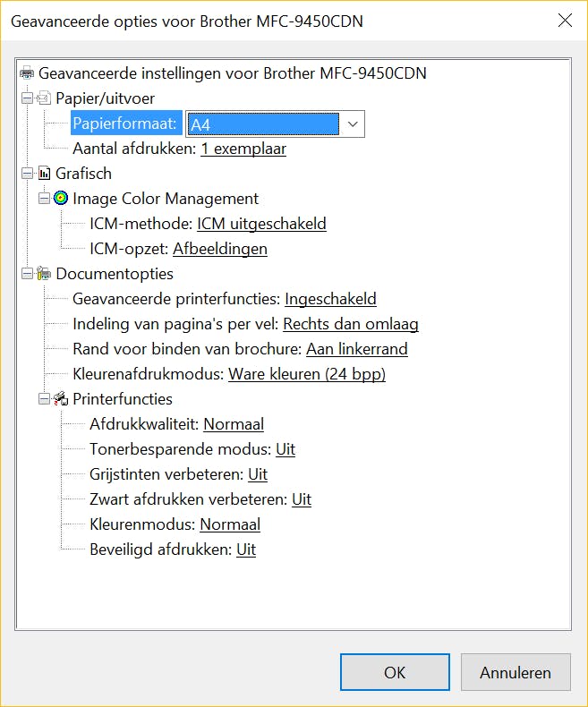Select the Printerfuncties tree label
Image resolution: width=588 pixels, height=707 pixels.
[123, 399]
